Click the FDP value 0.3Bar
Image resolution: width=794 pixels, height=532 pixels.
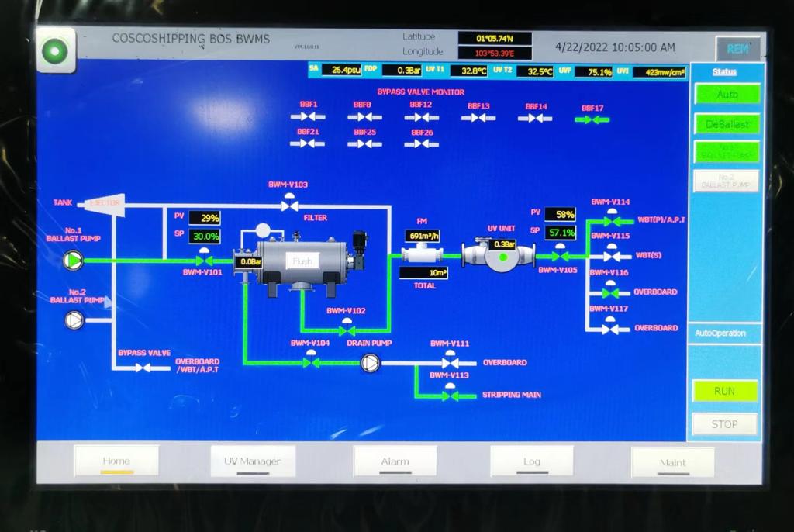pos(402,71)
